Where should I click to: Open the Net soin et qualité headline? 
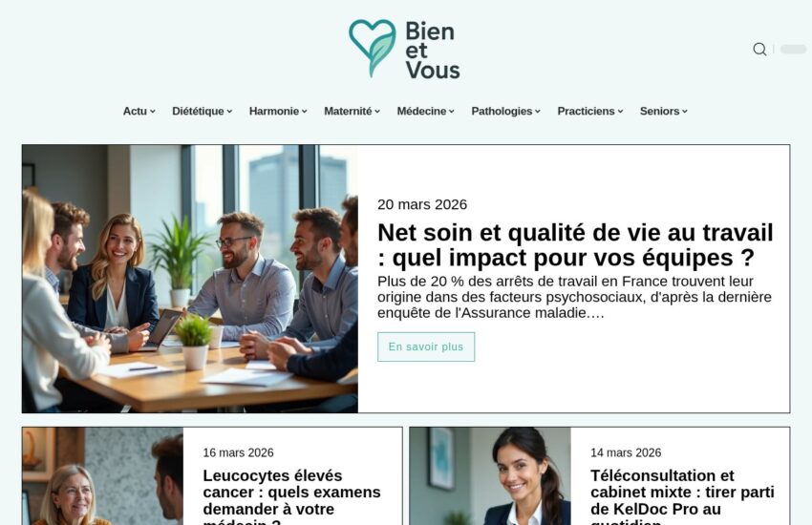pyautogui.click(x=575, y=245)
